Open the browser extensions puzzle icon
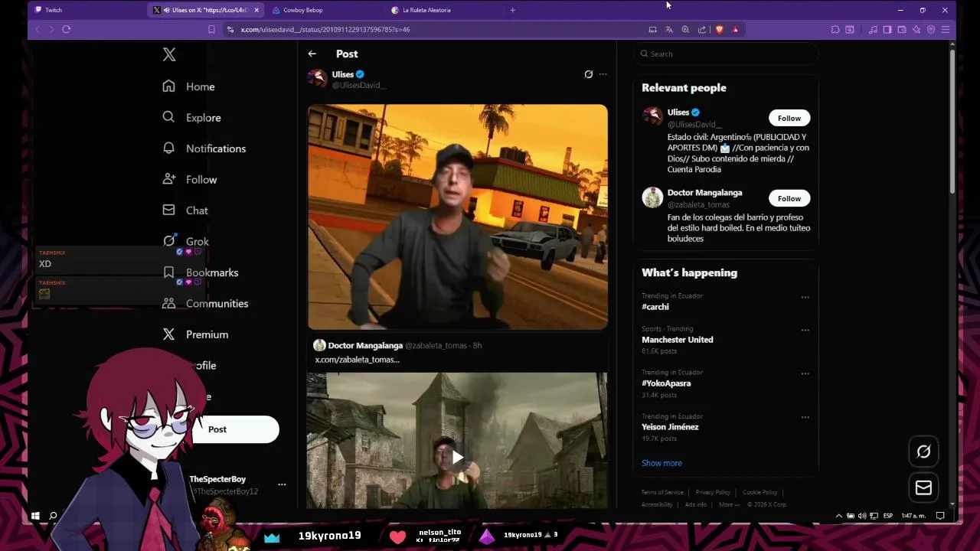This screenshot has height=551, width=980. [x=835, y=29]
